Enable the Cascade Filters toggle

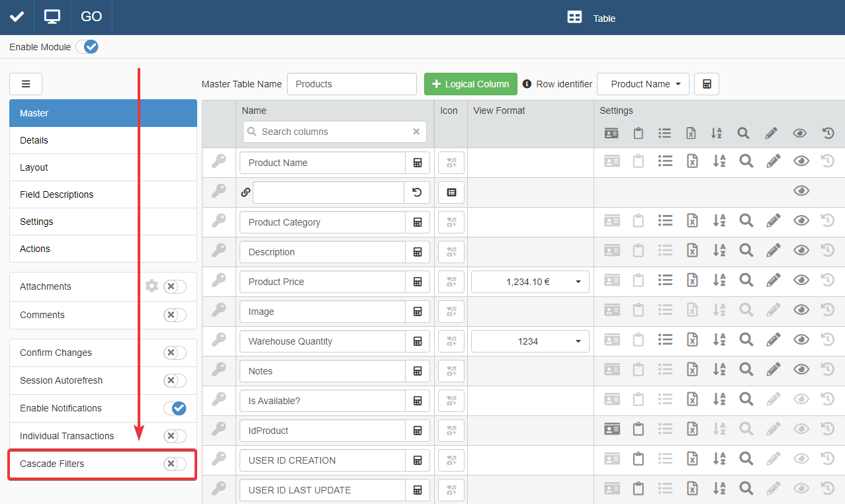pos(175,464)
